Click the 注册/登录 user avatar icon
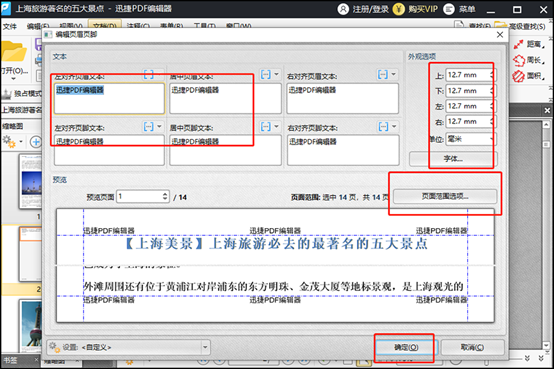Image resolution: width=554 pixels, height=369 pixels. tap(343, 9)
